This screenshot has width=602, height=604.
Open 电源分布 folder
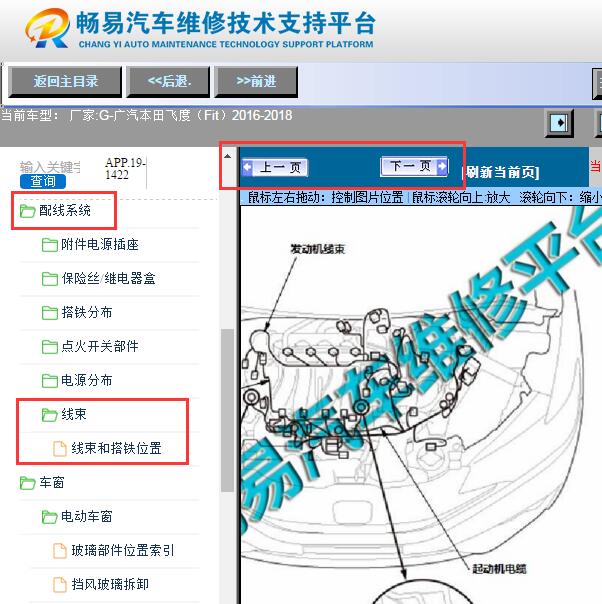coord(87,380)
